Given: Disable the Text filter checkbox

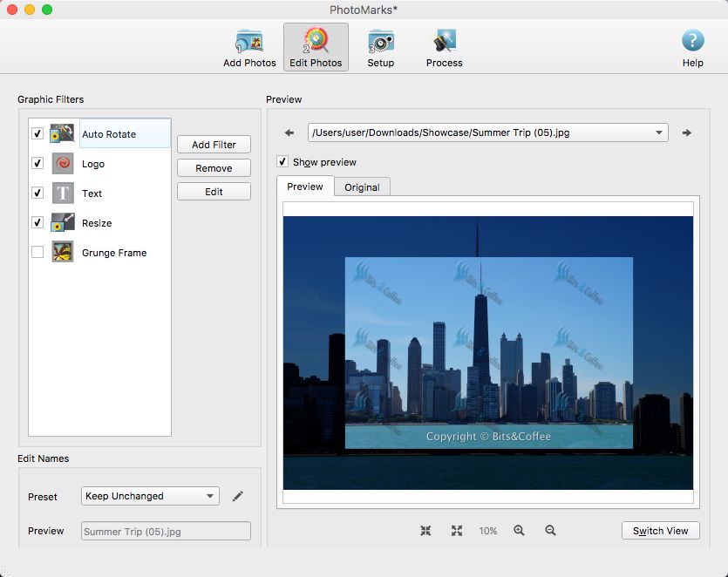Looking at the screenshot, I should click(x=37, y=193).
